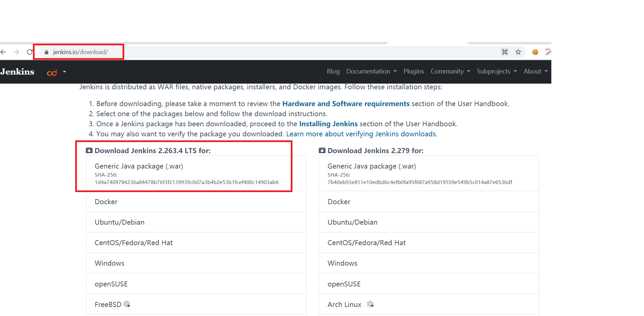
Task: Open the About dropdown menu
Action: pyautogui.click(x=536, y=72)
